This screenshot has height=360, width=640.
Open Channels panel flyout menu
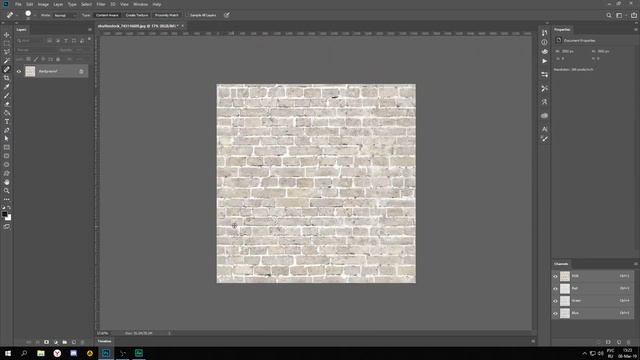coord(636,264)
